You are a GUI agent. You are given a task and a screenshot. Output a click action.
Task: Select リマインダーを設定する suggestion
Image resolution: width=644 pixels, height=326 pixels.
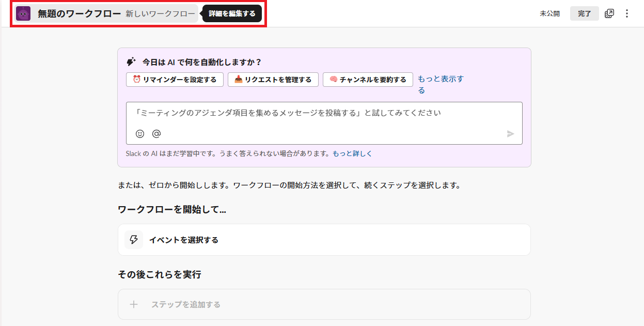click(175, 80)
